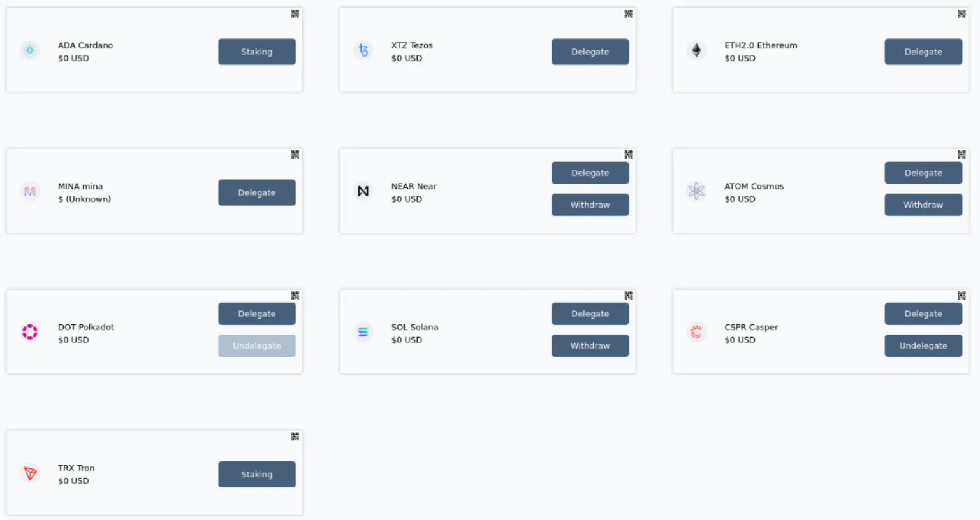Screen dimensions: 980x520
Task: Click Withdraw on the ATOM Cosmos card
Action: [923, 205]
